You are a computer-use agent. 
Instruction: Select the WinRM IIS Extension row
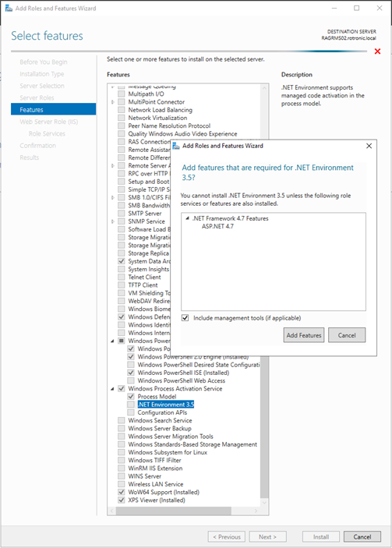155,468
